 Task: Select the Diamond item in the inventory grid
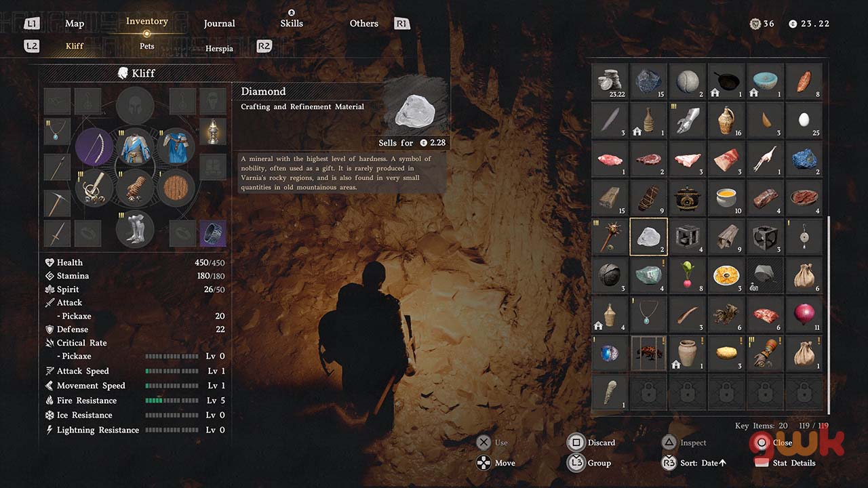649,237
